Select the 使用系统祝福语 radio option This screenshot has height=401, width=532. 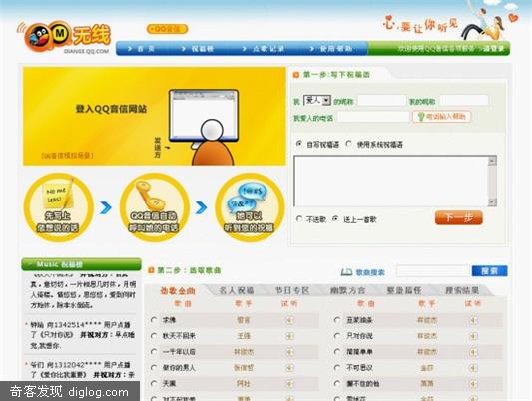[349, 144]
